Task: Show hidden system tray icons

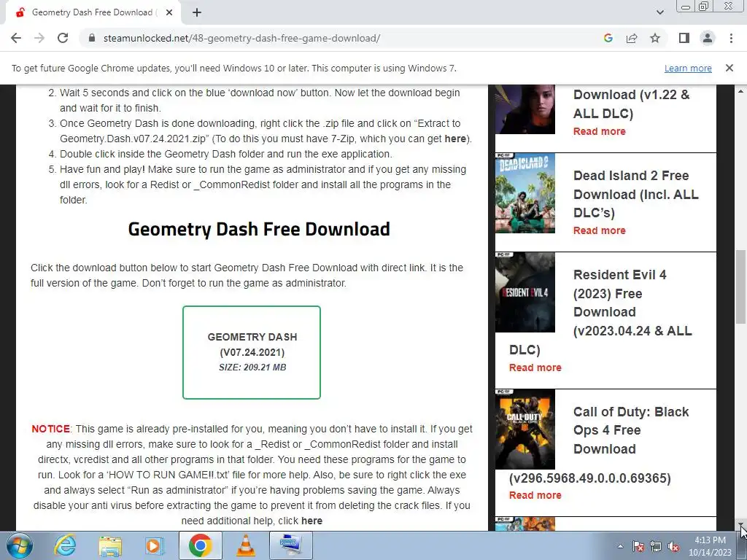Action: [620, 546]
